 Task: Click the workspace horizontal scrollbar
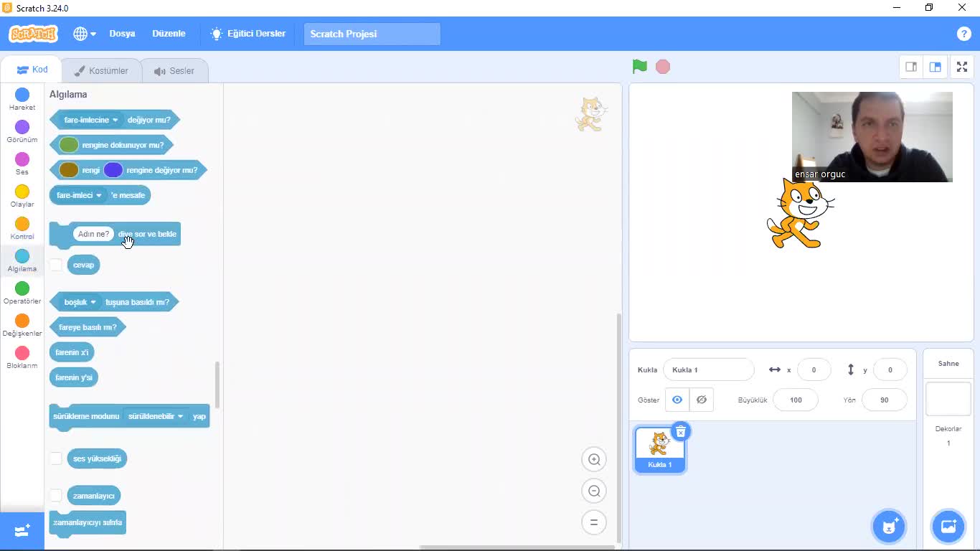point(517,547)
